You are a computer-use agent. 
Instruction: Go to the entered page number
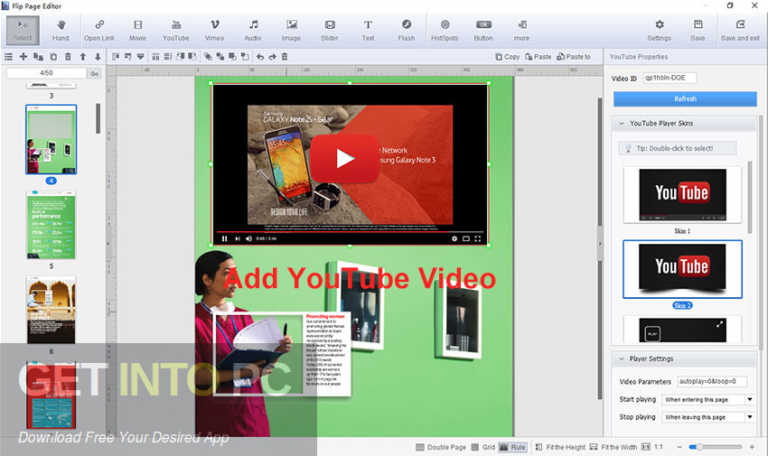[x=94, y=73]
